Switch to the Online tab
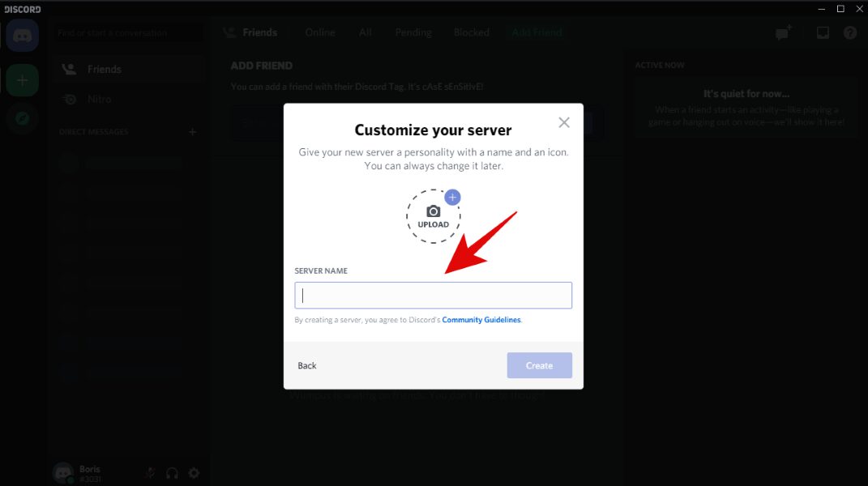The image size is (868, 486). point(320,32)
